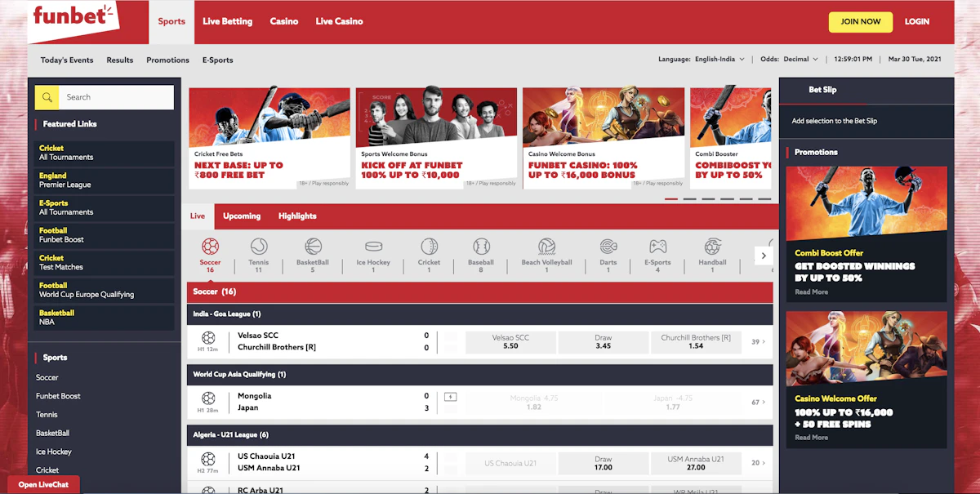Switch to the Upcoming tab
980x494 pixels.
[x=241, y=216]
